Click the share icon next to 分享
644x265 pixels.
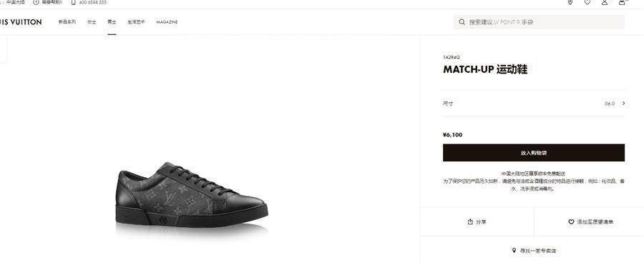pos(470,221)
